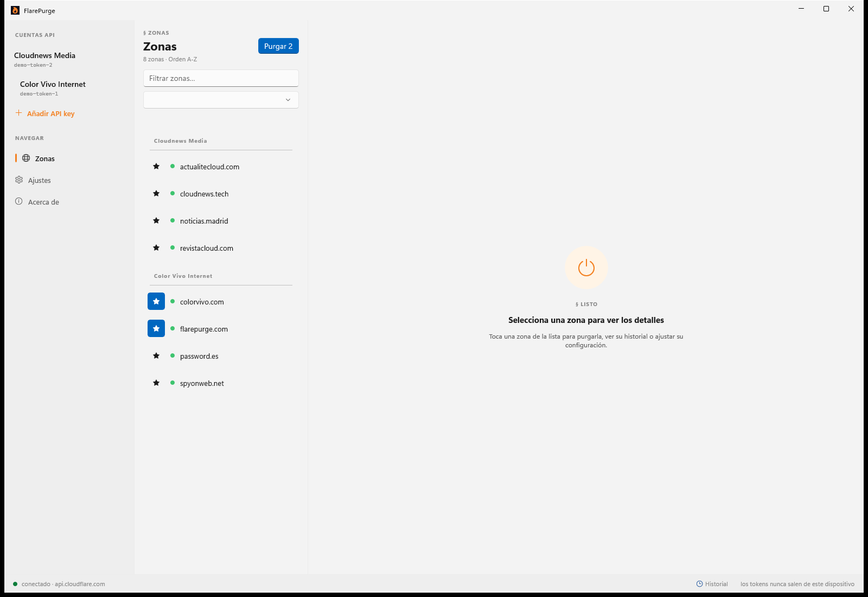
Task: Close the FlarePurge window
Action: click(851, 9)
